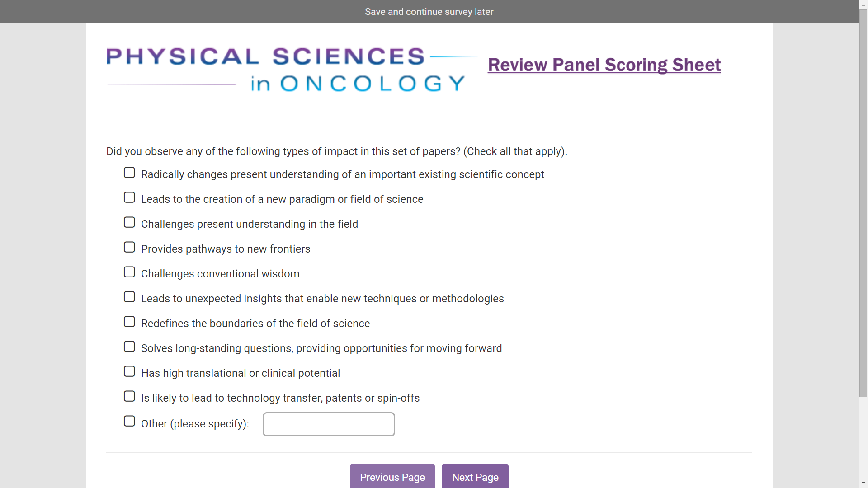Check 'Solves long-standing questions' checkbox
Viewport: 868px width, 488px height.
(x=129, y=347)
